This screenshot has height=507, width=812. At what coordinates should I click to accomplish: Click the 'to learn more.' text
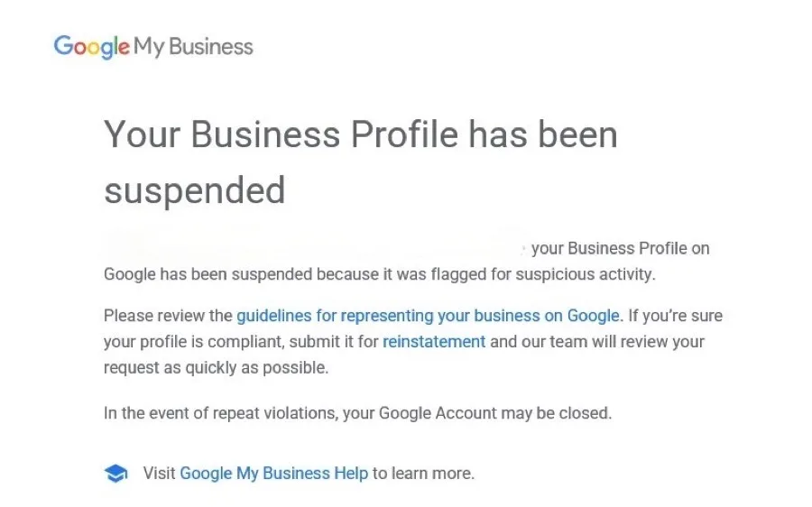[424, 473]
